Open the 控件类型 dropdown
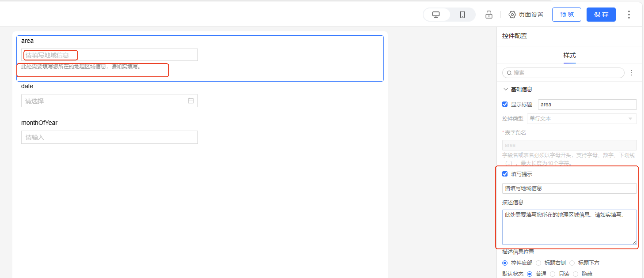Image resolution: width=644 pixels, height=278 pixels. pos(582,119)
